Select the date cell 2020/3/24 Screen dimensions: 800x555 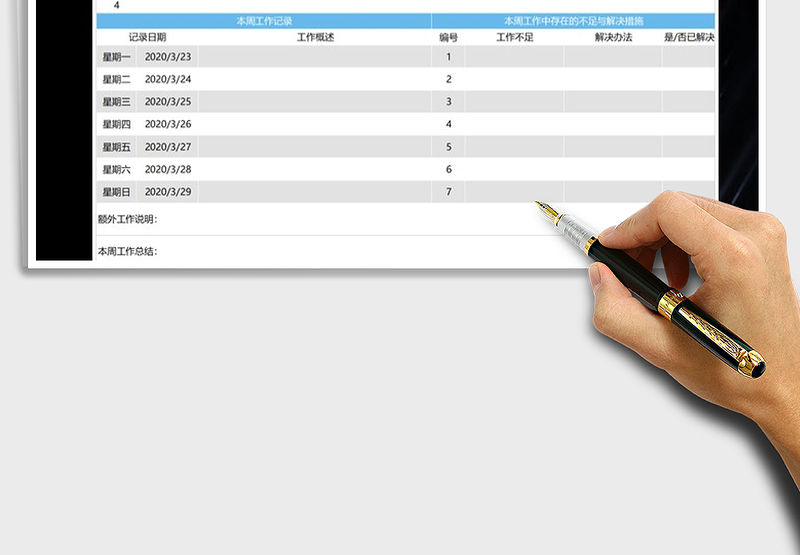pyautogui.click(x=168, y=79)
